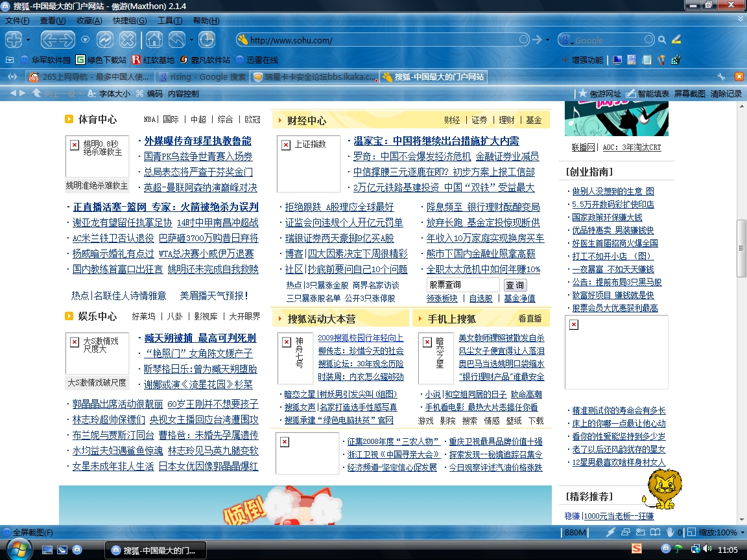Open the 工具(T) menu

(170, 21)
